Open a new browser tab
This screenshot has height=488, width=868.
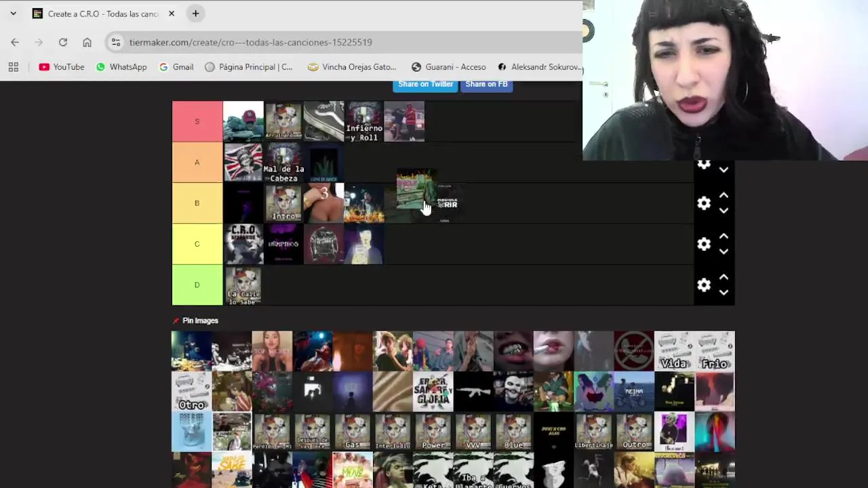(195, 14)
